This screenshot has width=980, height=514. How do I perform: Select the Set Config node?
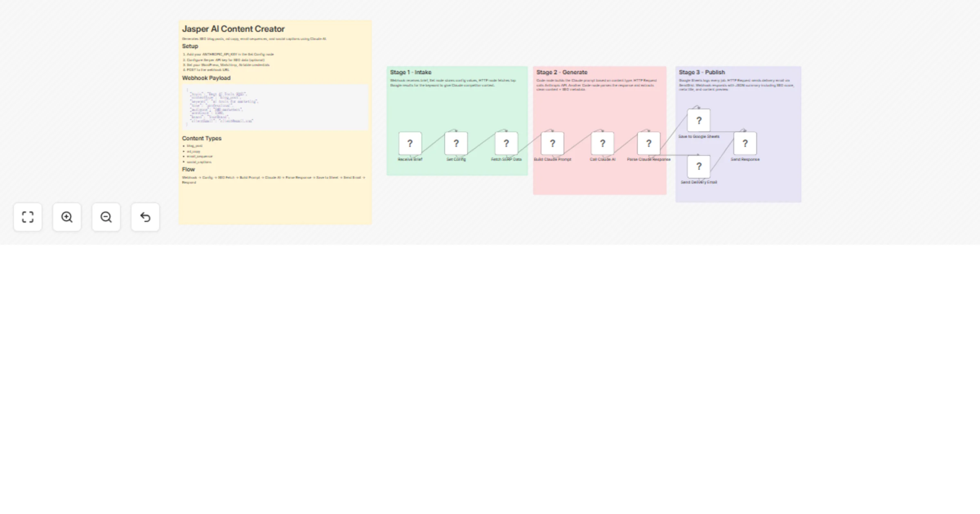coord(456,143)
